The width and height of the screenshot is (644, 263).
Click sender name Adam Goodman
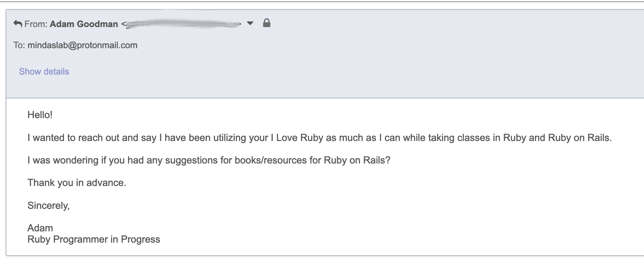click(84, 24)
